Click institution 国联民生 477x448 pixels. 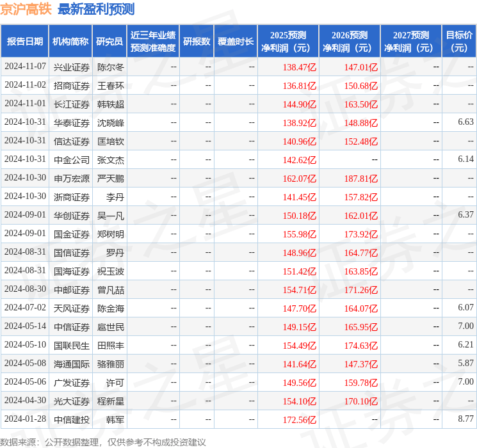coord(72,345)
